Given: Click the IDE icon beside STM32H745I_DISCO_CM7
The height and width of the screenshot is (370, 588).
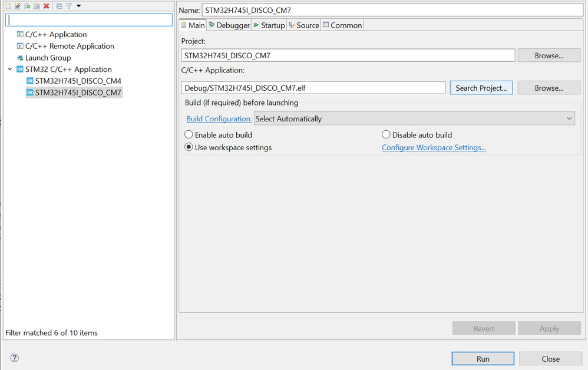Looking at the screenshot, I should click(30, 92).
